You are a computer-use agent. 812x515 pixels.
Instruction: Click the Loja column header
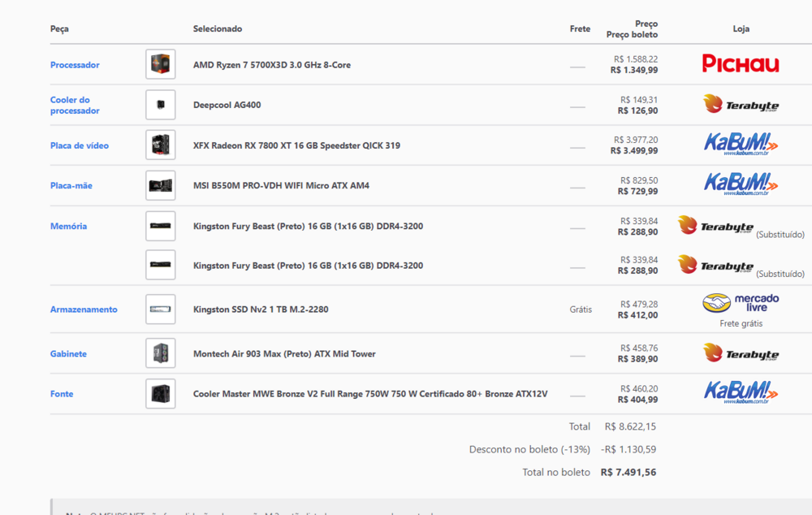click(x=741, y=28)
